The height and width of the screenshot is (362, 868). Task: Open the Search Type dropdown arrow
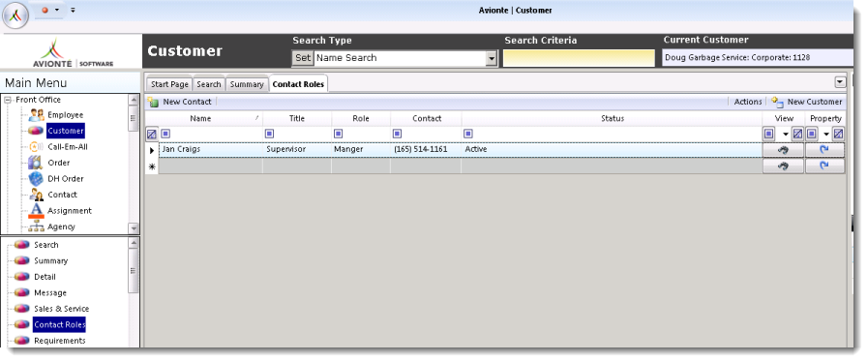(491, 58)
